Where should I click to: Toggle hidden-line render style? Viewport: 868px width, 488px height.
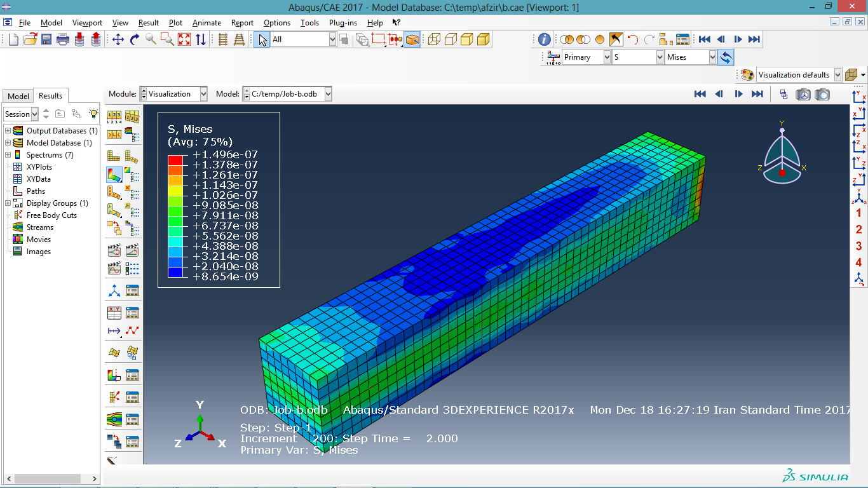click(451, 39)
